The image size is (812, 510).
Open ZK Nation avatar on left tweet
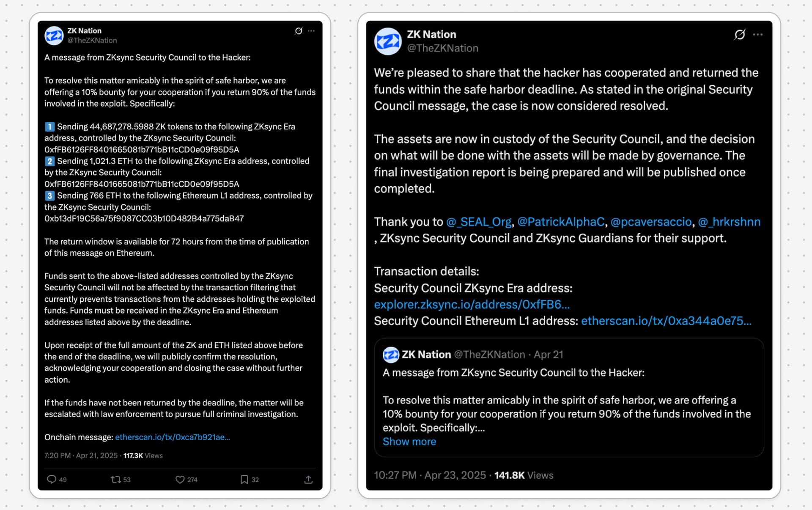[x=54, y=36]
